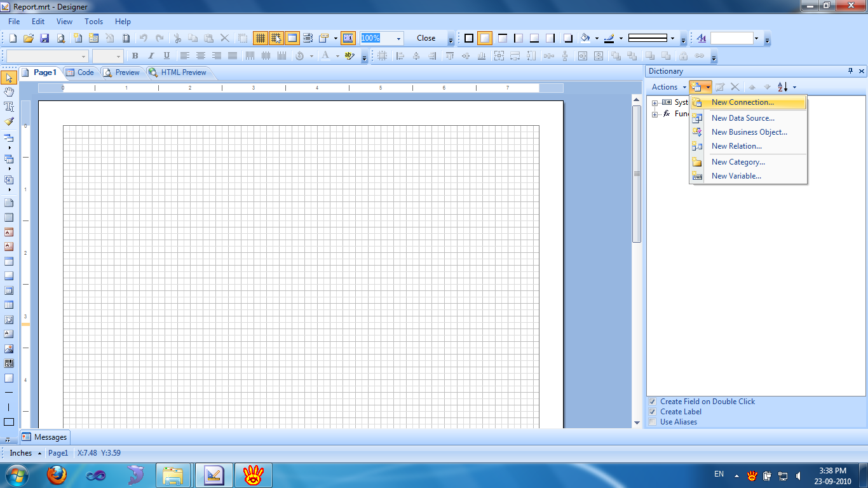Image resolution: width=868 pixels, height=488 pixels.
Task: Create a new report with the blank page icon
Action: [x=13, y=38]
